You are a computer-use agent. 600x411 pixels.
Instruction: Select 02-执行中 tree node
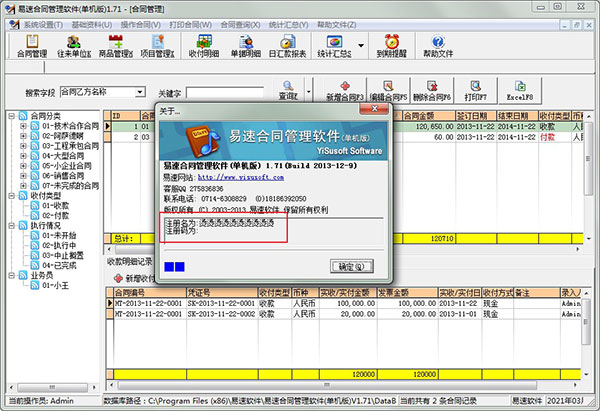tap(59, 245)
